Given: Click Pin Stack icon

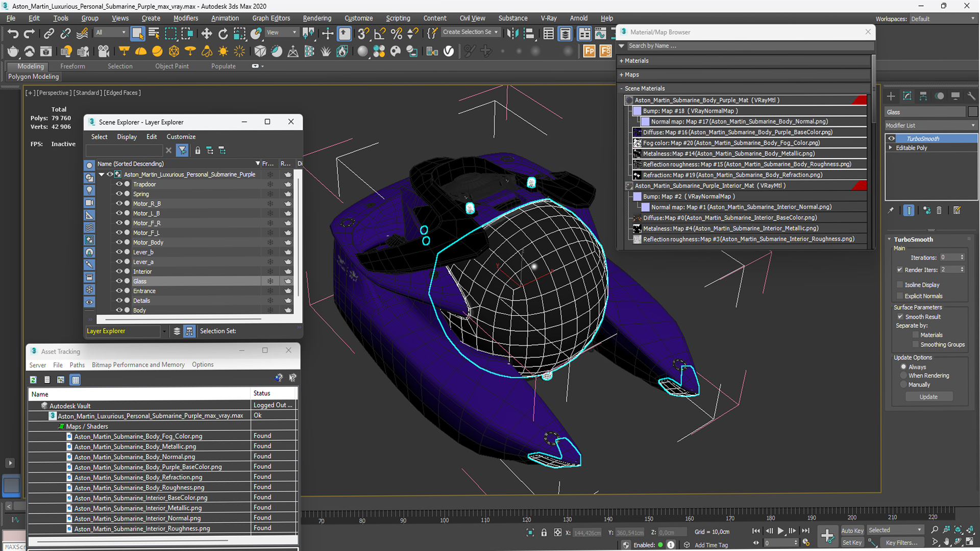Looking at the screenshot, I should (x=891, y=210).
